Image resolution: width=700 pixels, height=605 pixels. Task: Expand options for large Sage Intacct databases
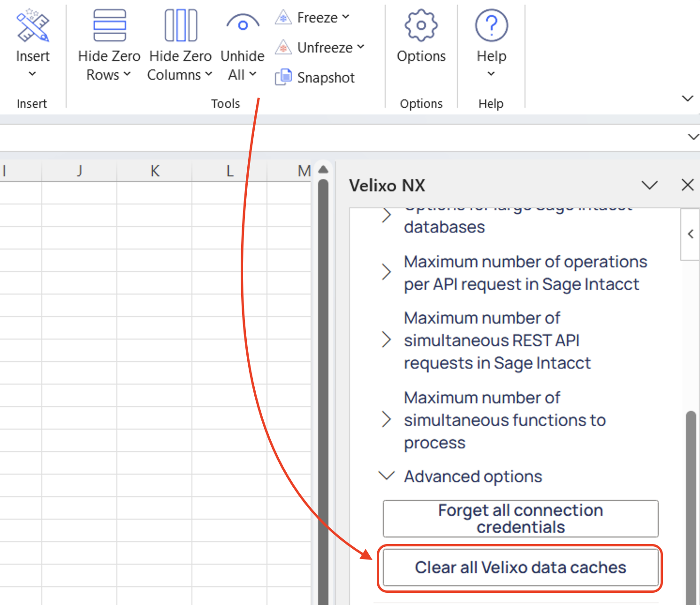click(x=387, y=216)
